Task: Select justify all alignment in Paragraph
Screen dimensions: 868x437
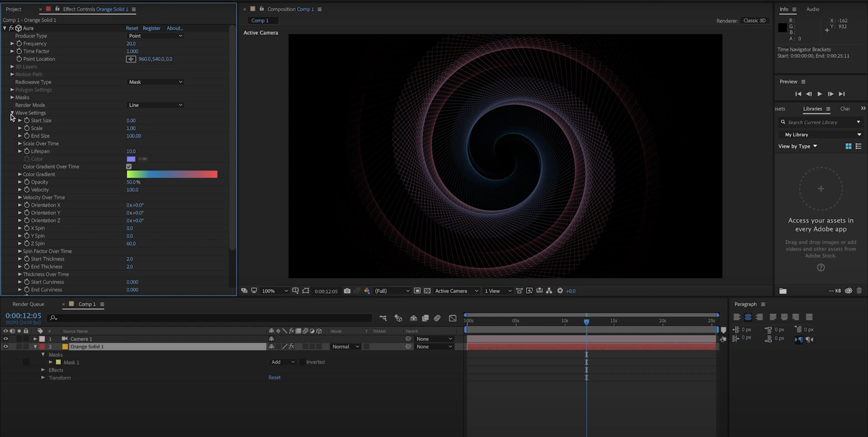Action: (x=809, y=317)
